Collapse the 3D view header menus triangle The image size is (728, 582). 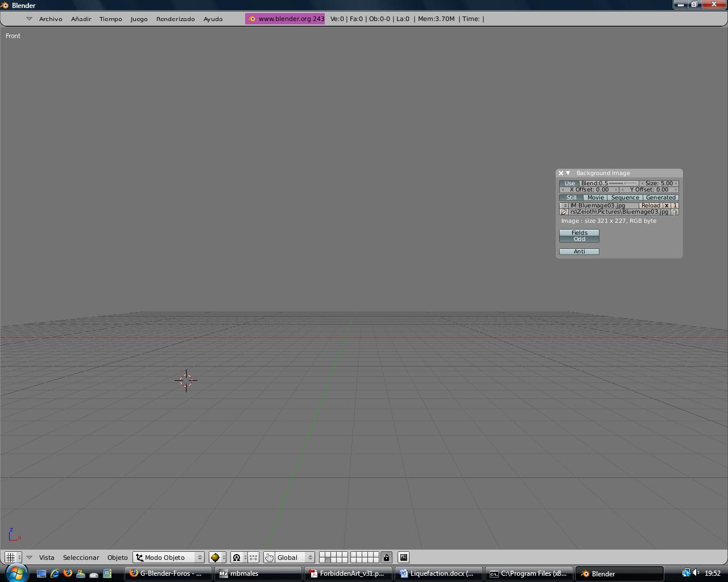(29, 558)
